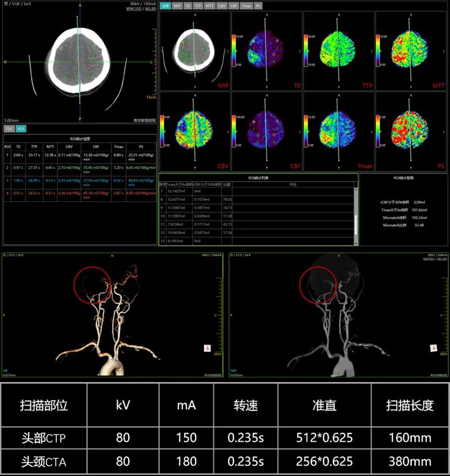Screen dimensions: 450x476
Task: Switch to the MIP map tab
Action: coord(177,6)
